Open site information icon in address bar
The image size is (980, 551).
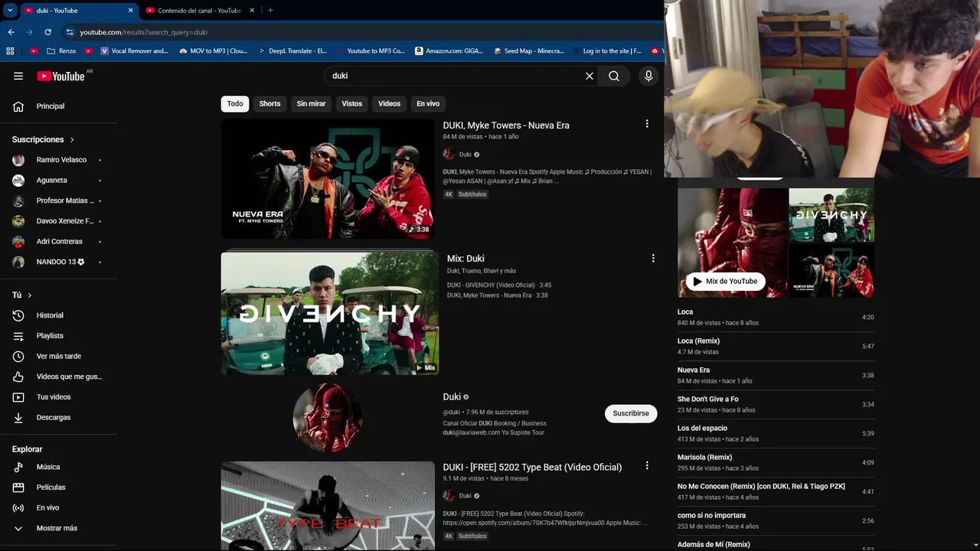tap(70, 32)
